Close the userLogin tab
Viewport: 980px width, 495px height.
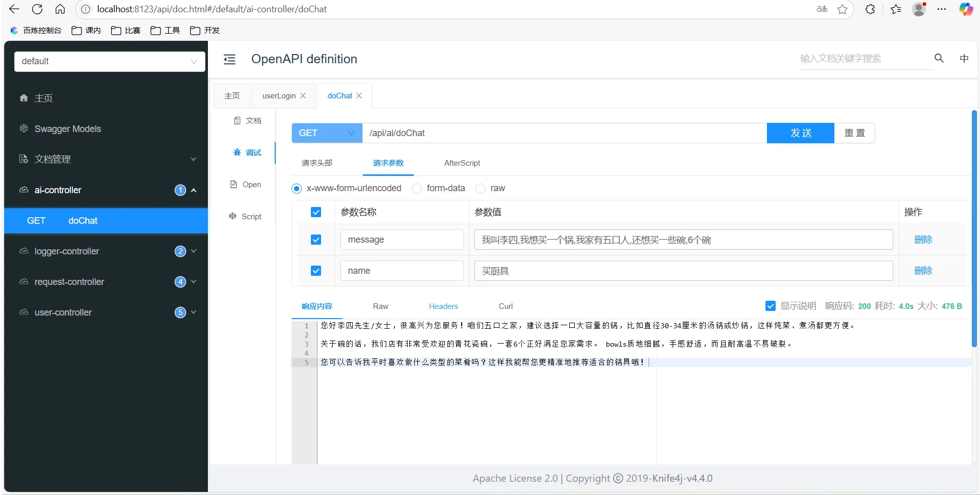[x=303, y=96]
